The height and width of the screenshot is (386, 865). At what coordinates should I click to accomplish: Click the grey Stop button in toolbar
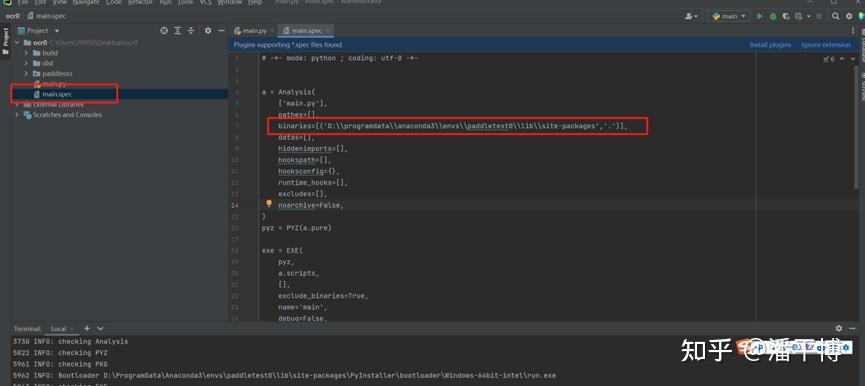(818, 17)
